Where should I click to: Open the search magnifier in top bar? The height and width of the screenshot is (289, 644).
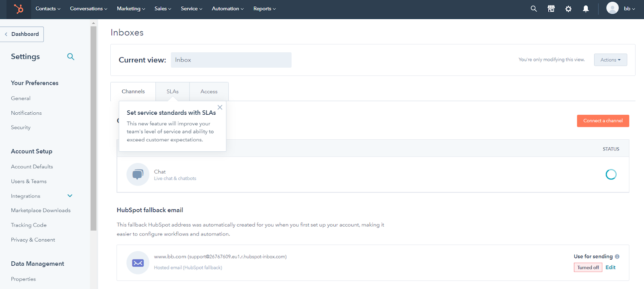click(x=534, y=9)
